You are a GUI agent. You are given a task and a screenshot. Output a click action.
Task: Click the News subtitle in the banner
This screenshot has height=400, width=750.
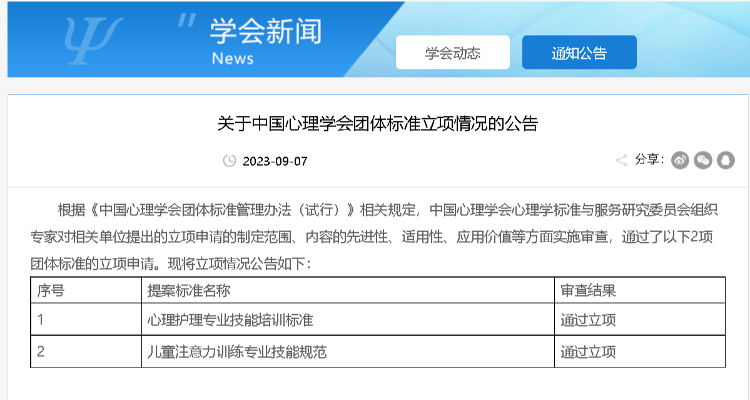pos(232,59)
